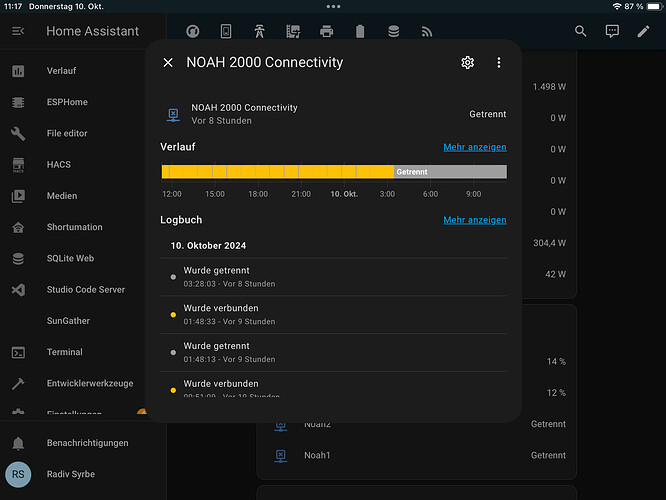Open the RSS feed dashboard tab
Viewport: 666px width, 500px height.
pos(427,31)
